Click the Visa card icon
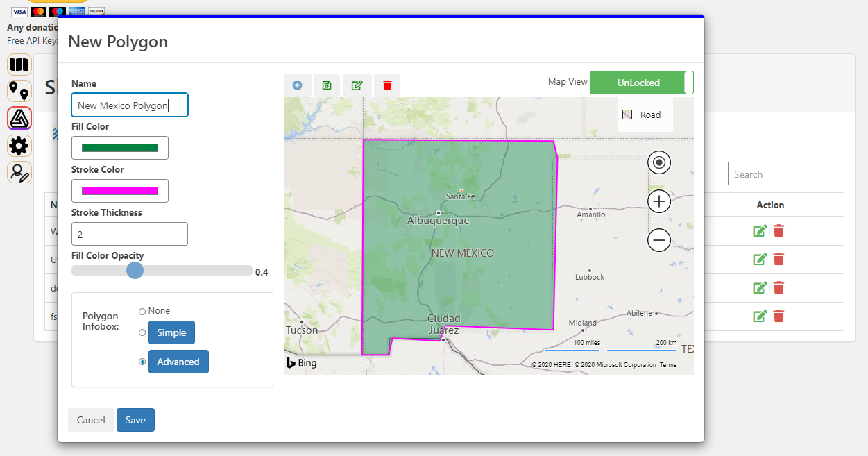 tap(19, 12)
